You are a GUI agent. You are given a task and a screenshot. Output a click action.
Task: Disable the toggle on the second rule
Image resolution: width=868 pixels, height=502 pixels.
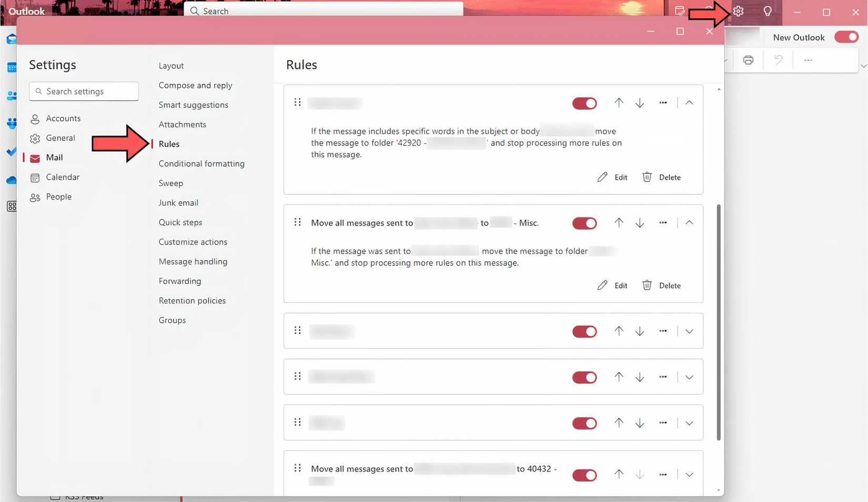584,223
